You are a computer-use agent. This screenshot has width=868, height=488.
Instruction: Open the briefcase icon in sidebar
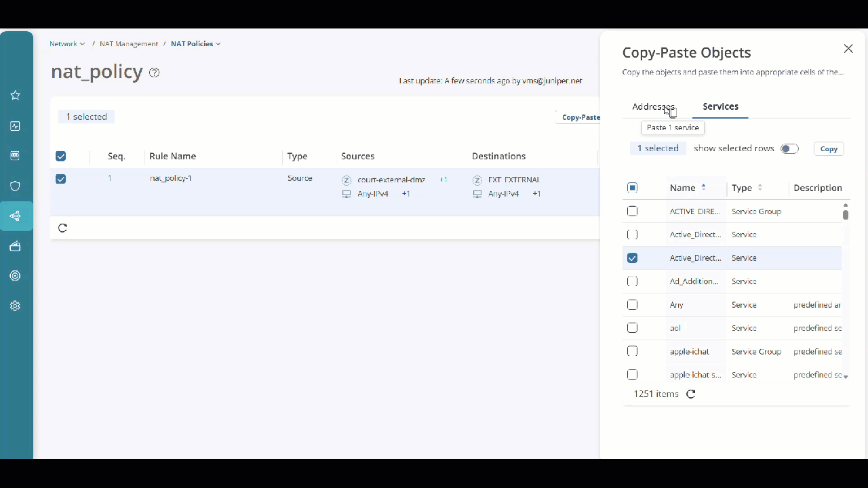click(x=15, y=246)
